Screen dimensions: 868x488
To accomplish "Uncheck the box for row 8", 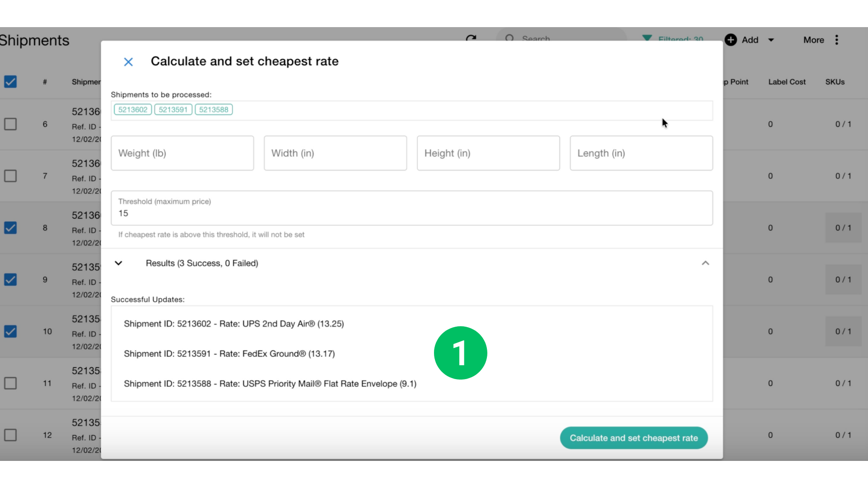I will [x=10, y=228].
